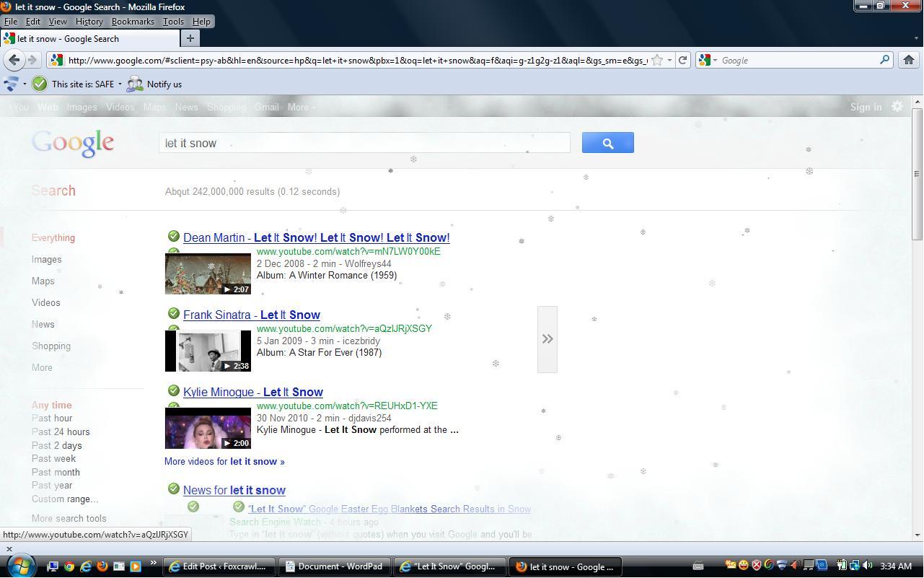Open the Windows Start orb
This screenshot has height=578, width=924.
(x=19, y=565)
